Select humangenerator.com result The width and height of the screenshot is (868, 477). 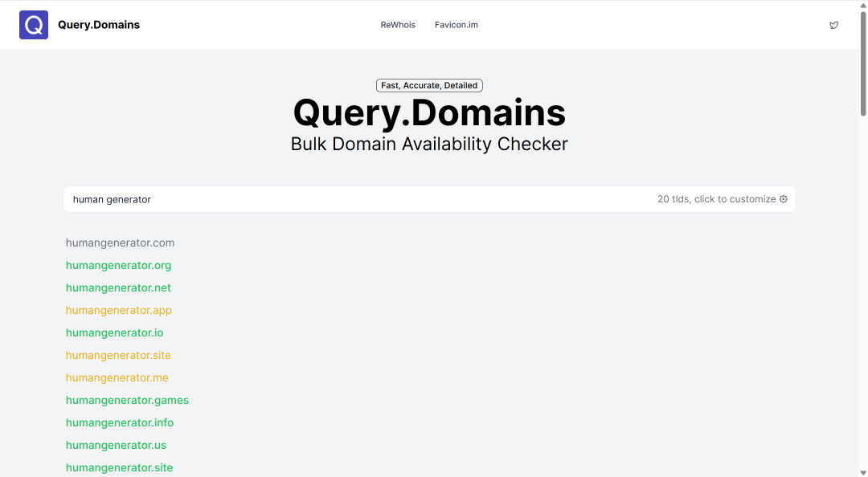point(120,243)
